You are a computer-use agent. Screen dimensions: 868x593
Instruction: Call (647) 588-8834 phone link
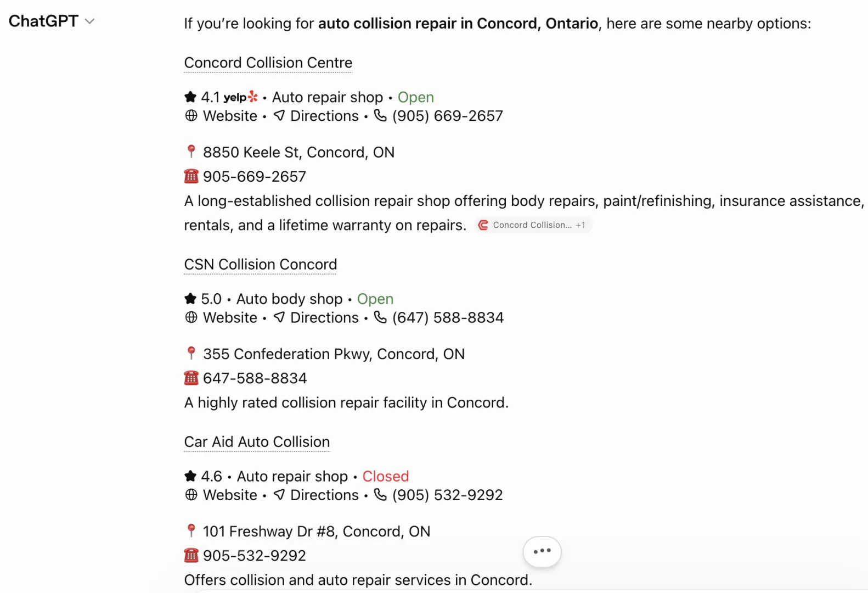click(439, 317)
